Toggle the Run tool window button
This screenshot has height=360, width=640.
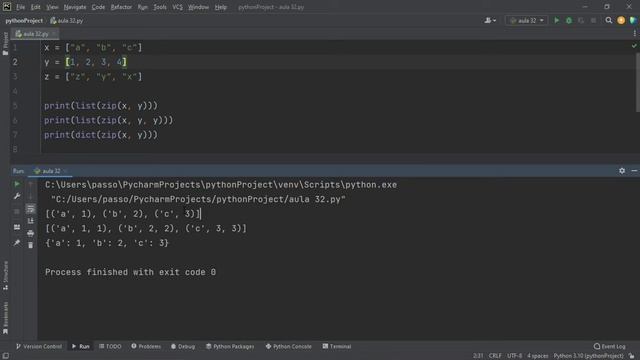point(81,346)
